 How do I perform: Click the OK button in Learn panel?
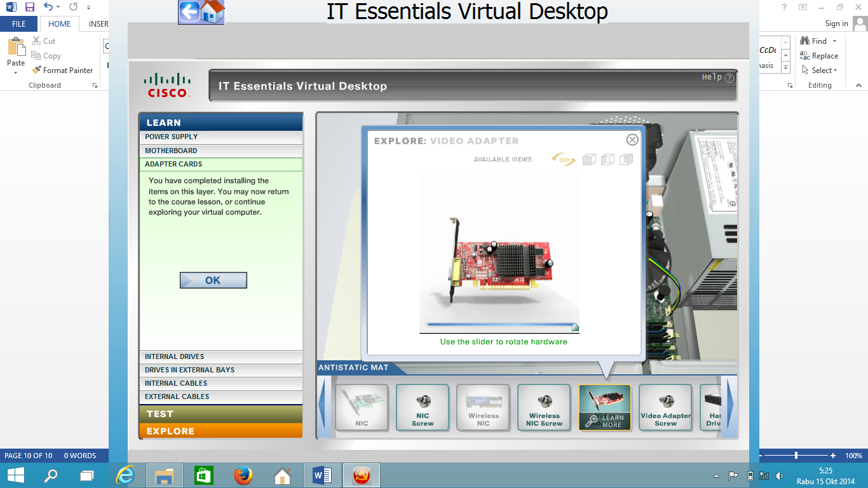click(213, 280)
